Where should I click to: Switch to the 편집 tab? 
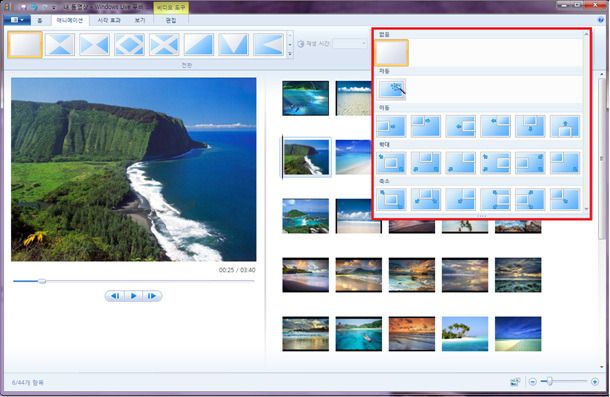(x=171, y=20)
